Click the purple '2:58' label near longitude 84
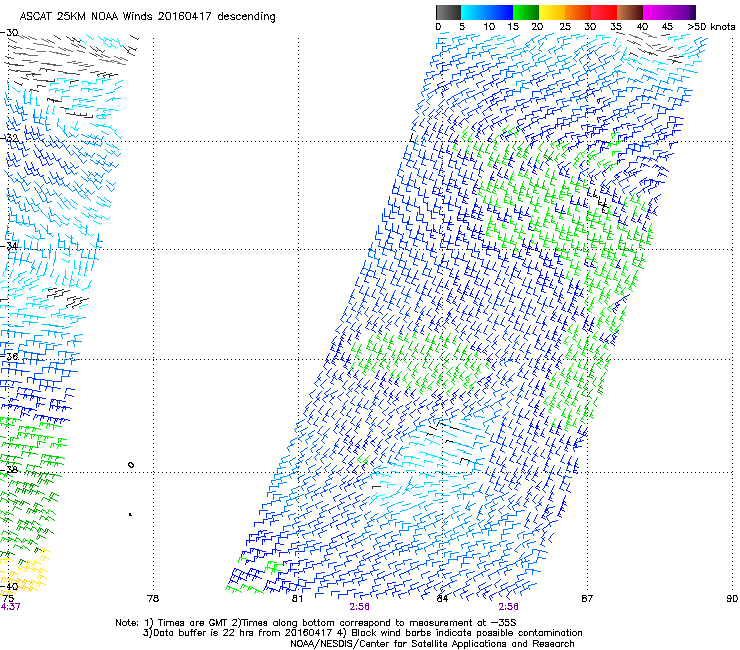This screenshot has width=740, height=650. pos(508,607)
